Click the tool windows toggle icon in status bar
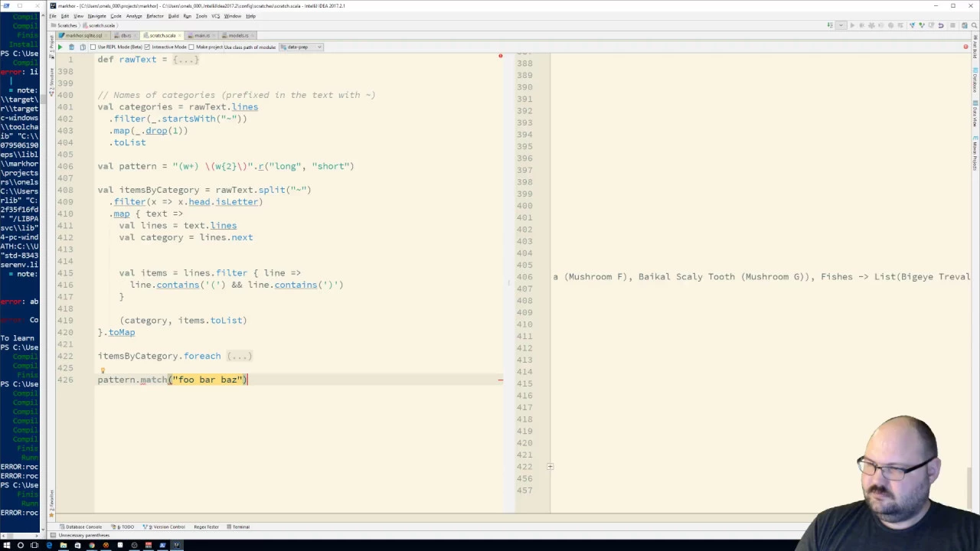980x551 pixels. (x=53, y=535)
